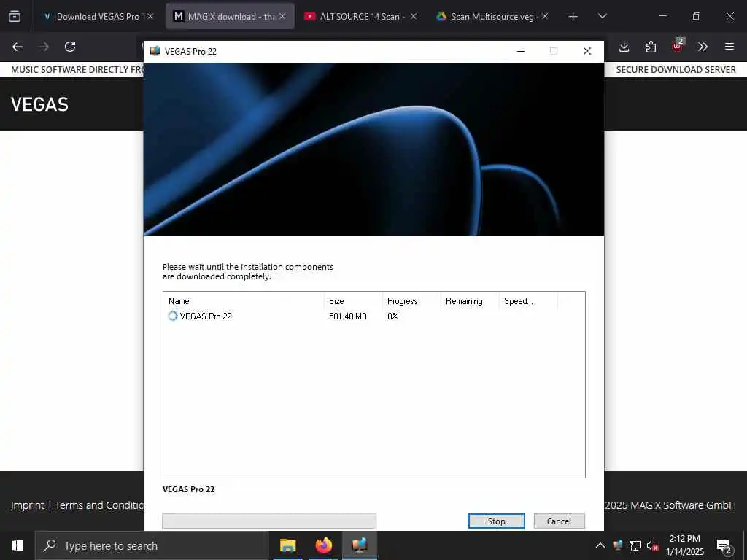Restore down the Firefox browser window
Viewport: 747px width, 560px height.
(697, 16)
